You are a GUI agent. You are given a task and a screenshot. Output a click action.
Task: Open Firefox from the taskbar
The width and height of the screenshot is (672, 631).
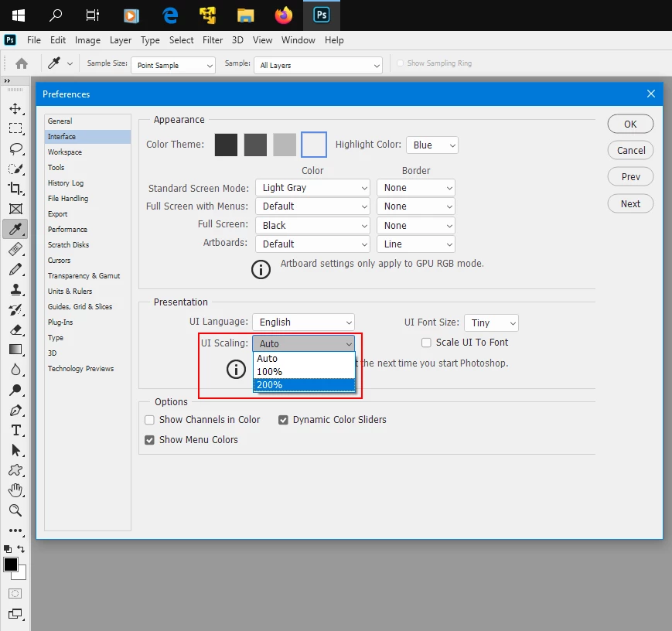[283, 15]
